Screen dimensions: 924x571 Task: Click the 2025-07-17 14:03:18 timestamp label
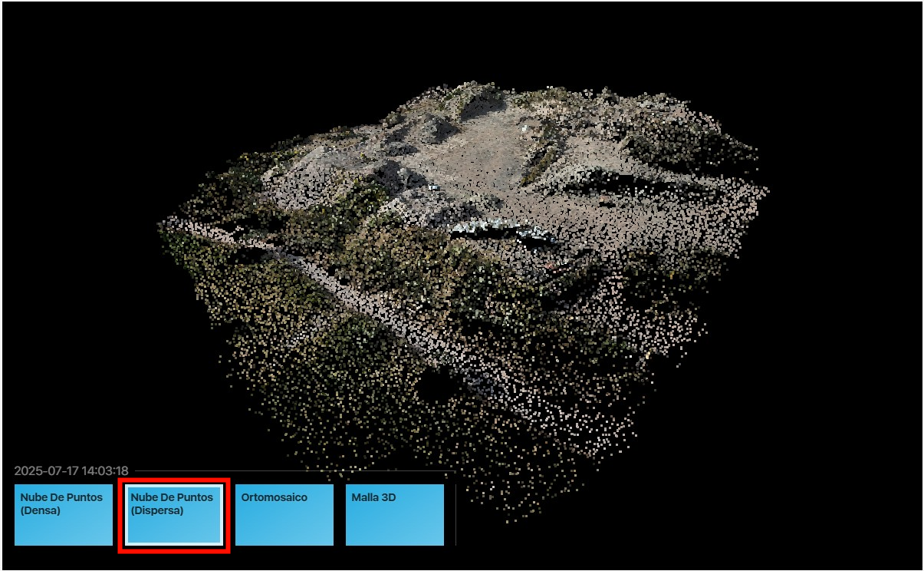click(71, 470)
